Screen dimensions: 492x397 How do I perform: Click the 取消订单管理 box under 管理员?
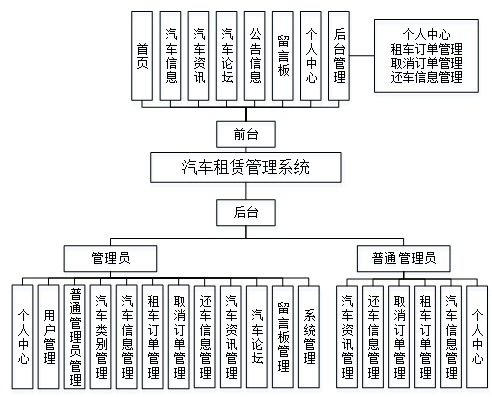point(179,337)
